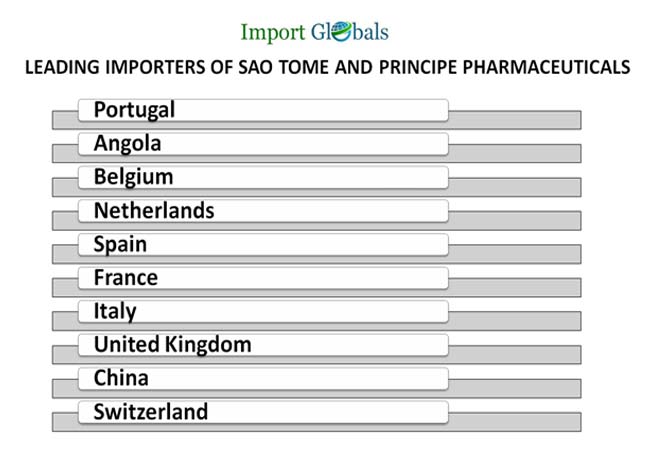Select the Portugal label box
The image size is (650, 450).
[x=263, y=110]
